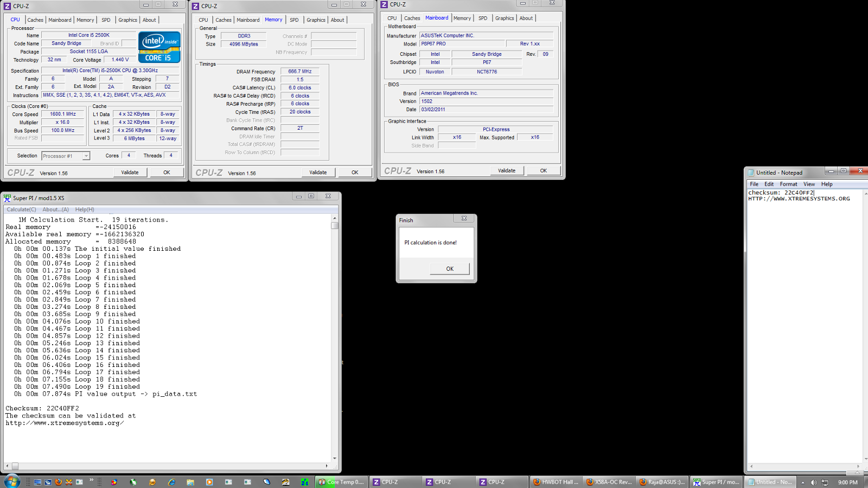Click the taskbar clock showing 9:00 PM
This screenshot has width=868, height=488.
pyautogui.click(x=848, y=483)
